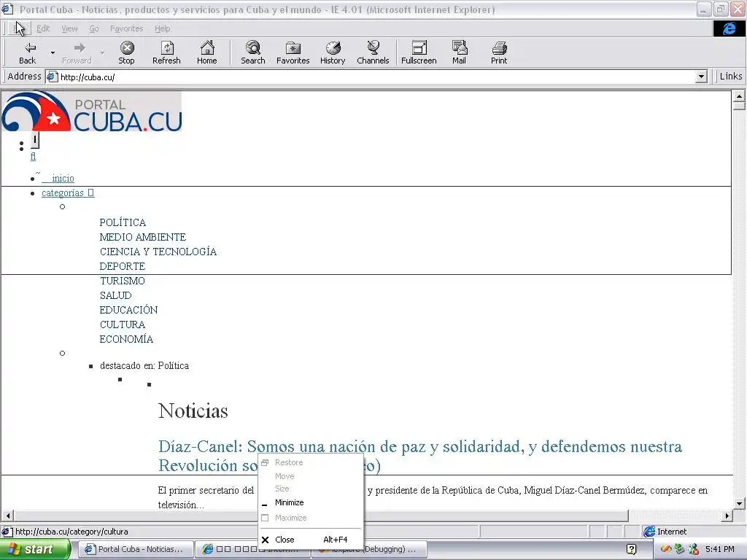Select the CULTURA category
This screenshot has width=747, height=560.
pyautogui.click(x=122, y=324)
